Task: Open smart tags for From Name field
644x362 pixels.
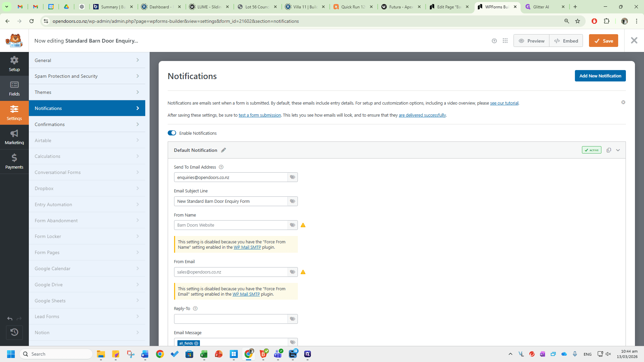Action: (x=292, y=225)
